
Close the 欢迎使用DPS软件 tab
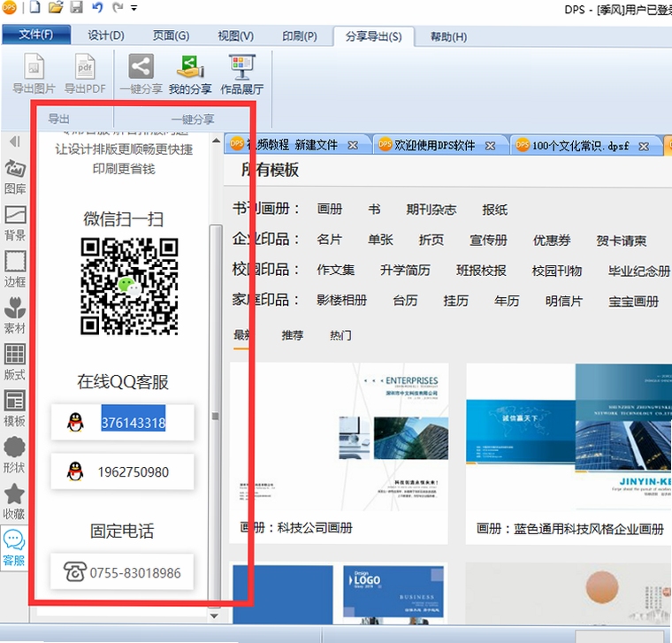point(490,146)
